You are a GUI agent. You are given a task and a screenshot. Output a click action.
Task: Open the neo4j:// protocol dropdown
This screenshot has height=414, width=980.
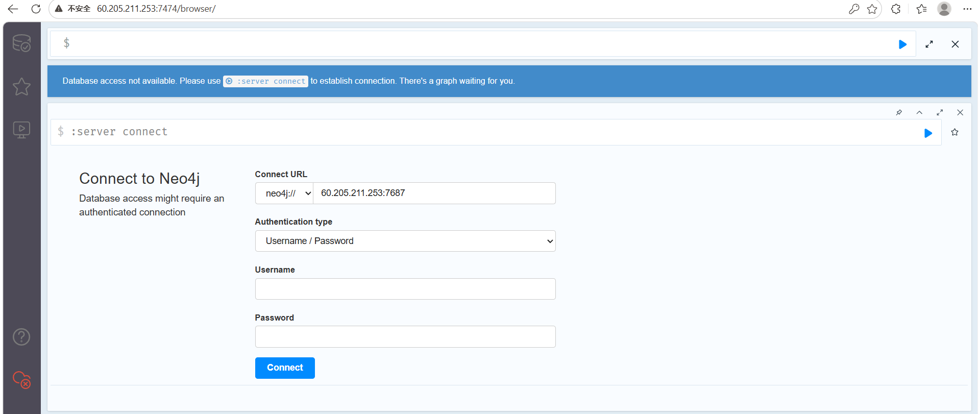pyautogui.click(x=284, y=193)
